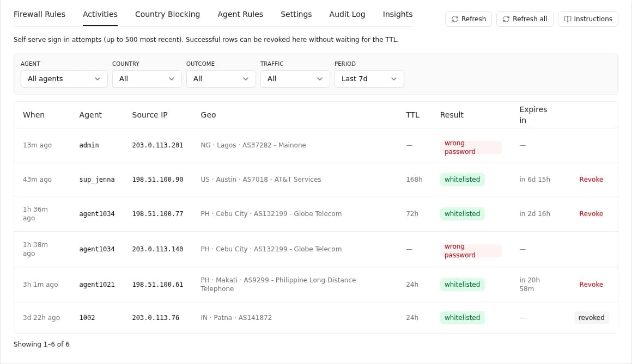Click the IN · Patna geo entry
This screenshot has height=364, width=632.
point(236,318)
